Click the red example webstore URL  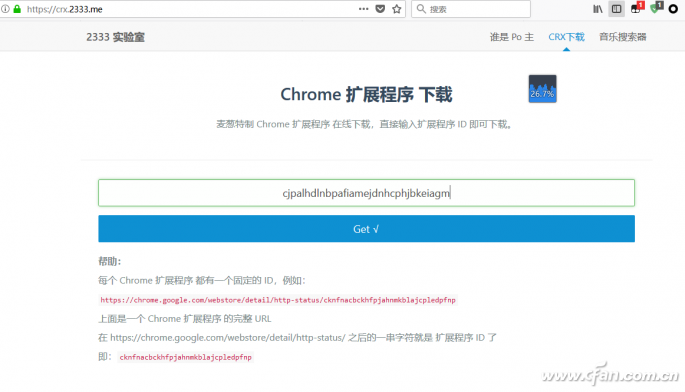[x=278, y=300]
